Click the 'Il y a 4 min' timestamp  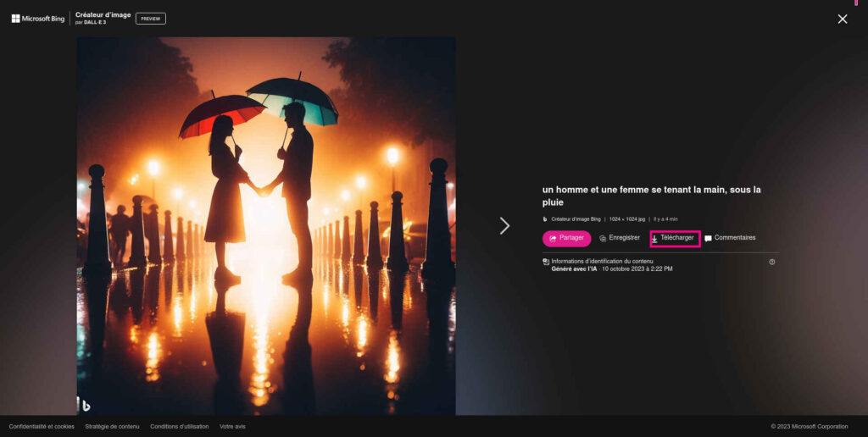coord(665,219)
